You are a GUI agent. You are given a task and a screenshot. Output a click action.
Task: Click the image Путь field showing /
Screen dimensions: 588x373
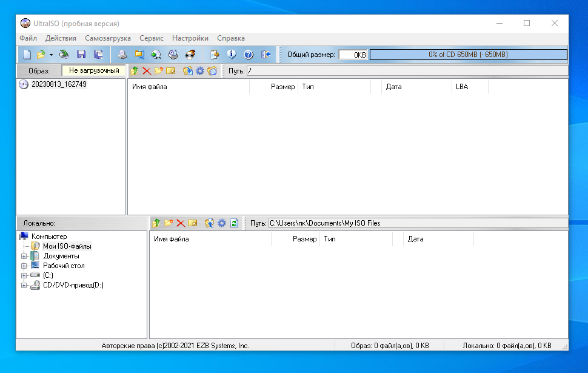pyautogui.click(x=407, y=70)
